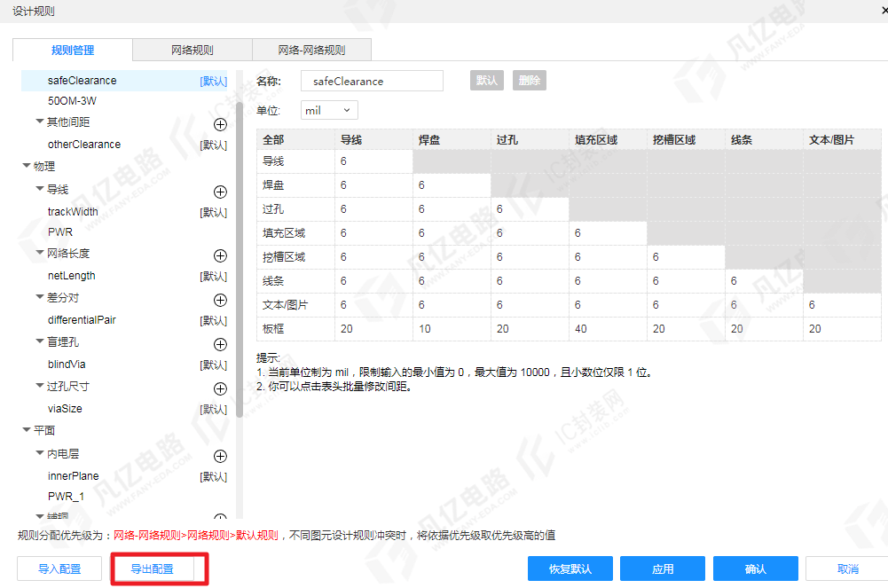Screen dimensions: 888x588
Task: Select the otherClearance rule
Action: (84, 145)
